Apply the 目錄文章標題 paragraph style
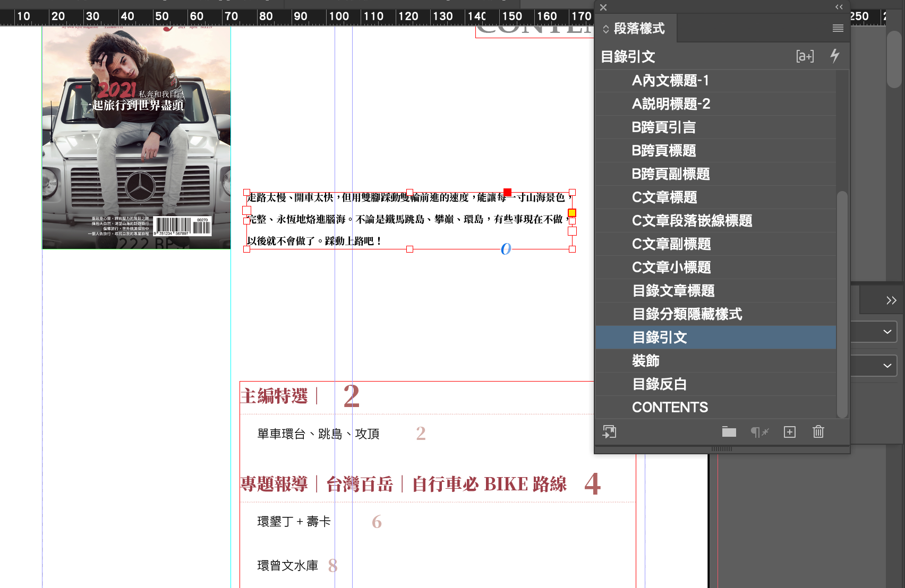Viewport: 905px width, 588px height. coord(673,290)
